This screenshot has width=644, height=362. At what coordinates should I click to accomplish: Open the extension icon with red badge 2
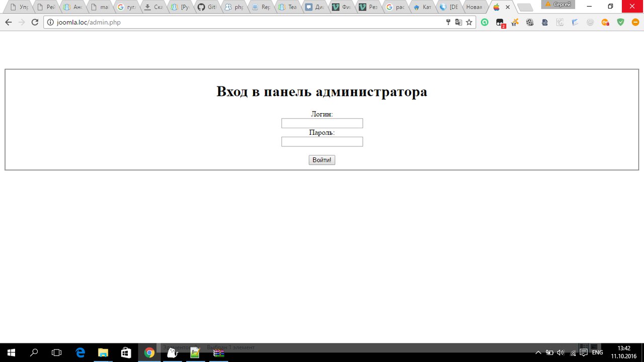500,23
